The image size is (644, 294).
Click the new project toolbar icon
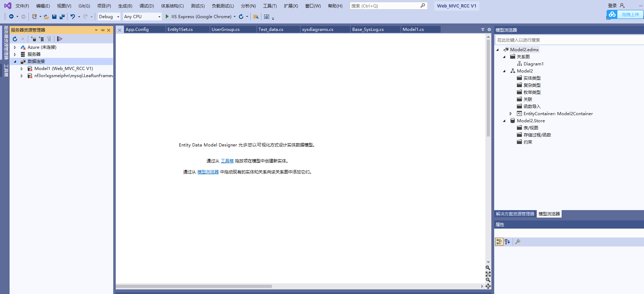(34, 17)
